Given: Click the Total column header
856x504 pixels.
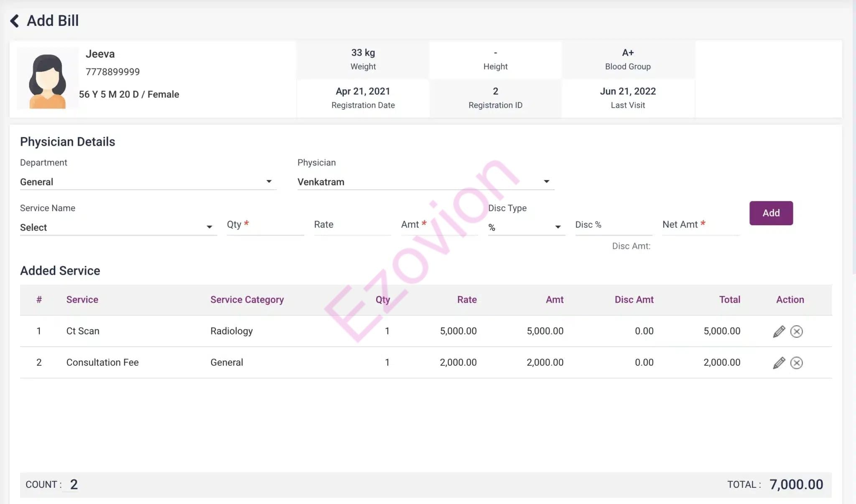Looking at the screenshot, I should (x=729, y=300).
